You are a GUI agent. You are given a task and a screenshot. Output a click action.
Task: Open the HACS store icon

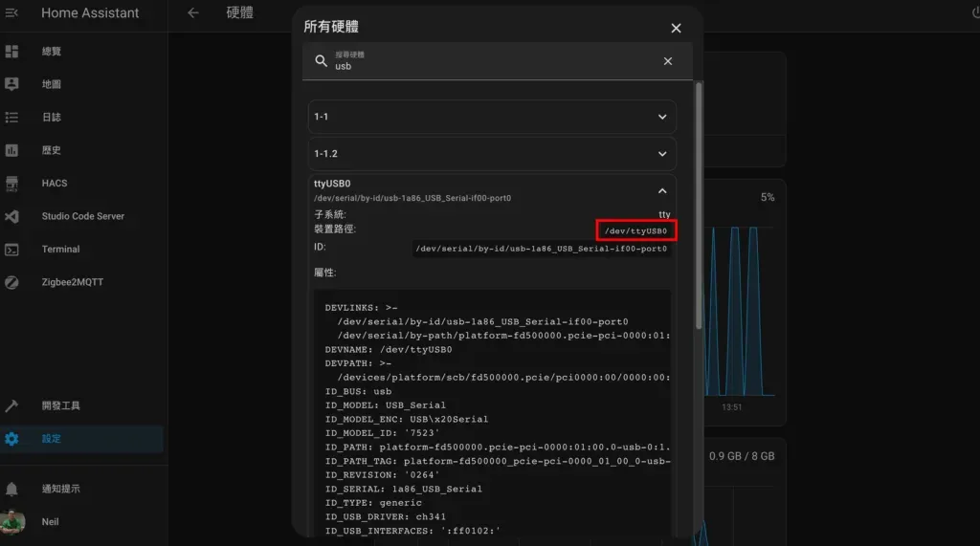point(12,183)
